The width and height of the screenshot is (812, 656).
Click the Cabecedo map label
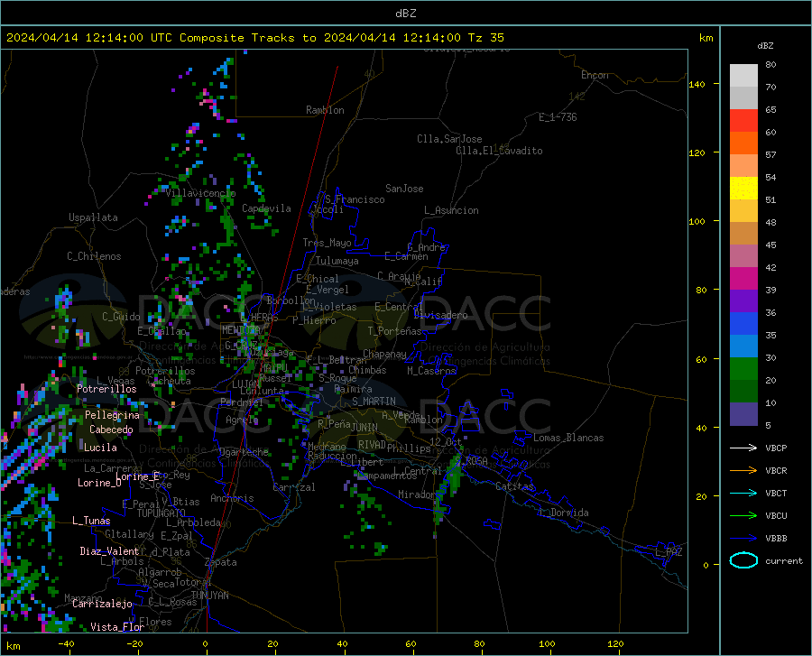coord(111,430)
